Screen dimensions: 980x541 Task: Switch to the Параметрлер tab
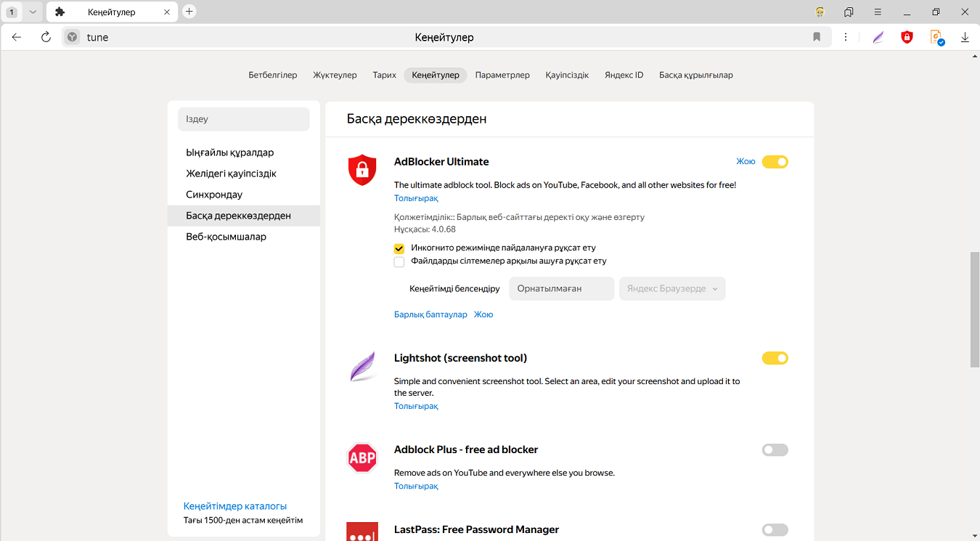502,75
